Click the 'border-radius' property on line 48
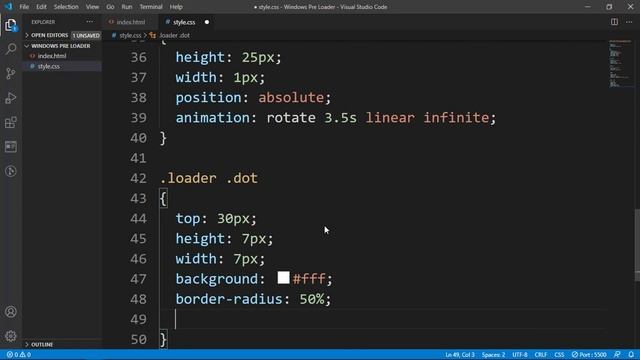Image resolution: width=640 pixels, height=360 pixels. [x=229, y=299]
